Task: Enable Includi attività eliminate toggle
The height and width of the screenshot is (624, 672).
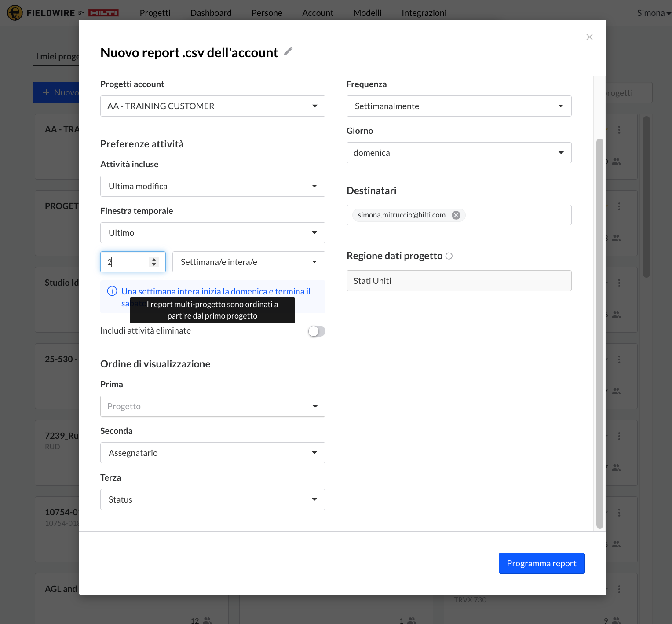Action: click(316, 331)
